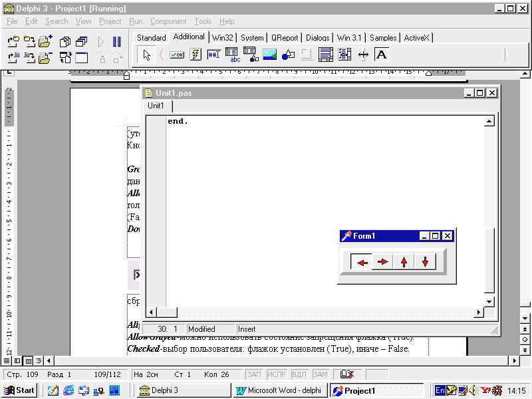Select the Shape component
The width and height of the screenshot is (532, 399).
[288, 55]
